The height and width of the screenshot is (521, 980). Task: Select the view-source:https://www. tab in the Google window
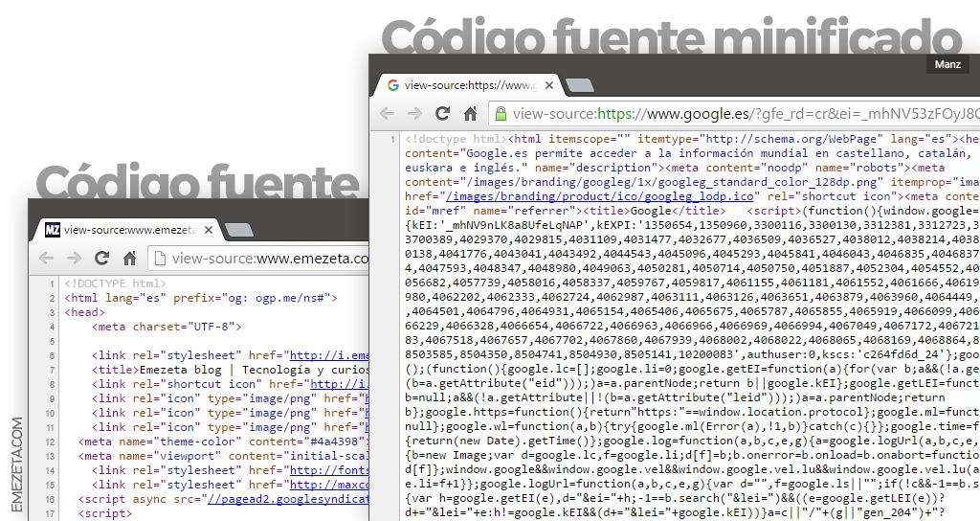coord(466,85)
